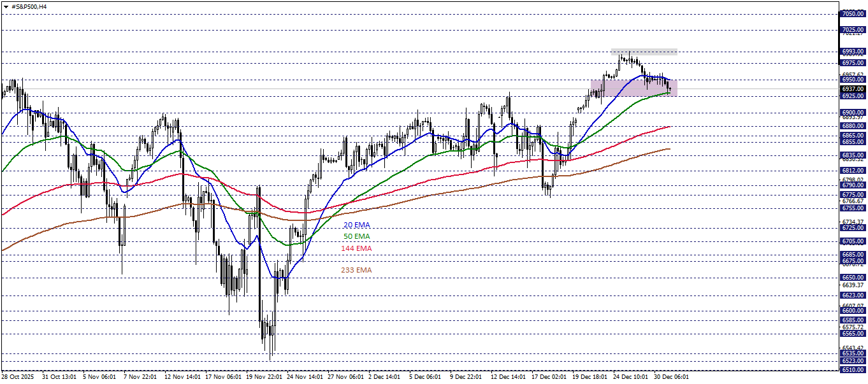This screenshot has width=868, height=384.
Task: Click the 50 EMA green label
Action: pyautogui.click(x=356, y=236)
